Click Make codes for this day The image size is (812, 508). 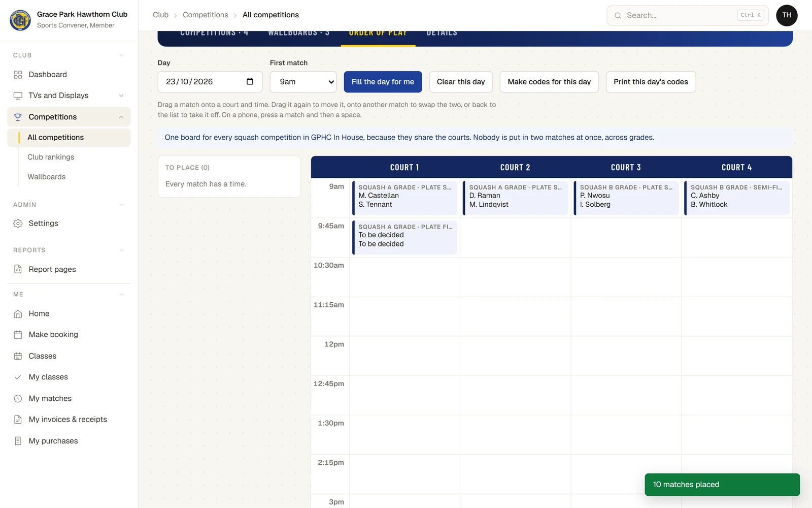[x=549, y=82]
